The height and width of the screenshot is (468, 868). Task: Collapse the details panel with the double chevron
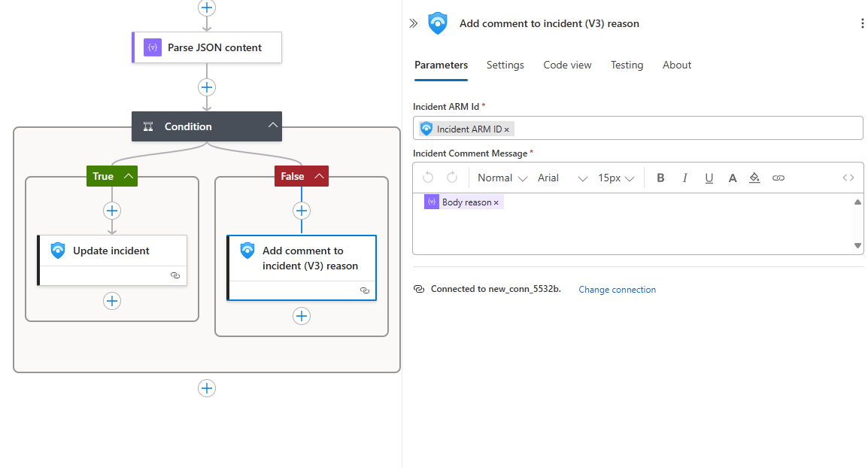tap(414, 23)
